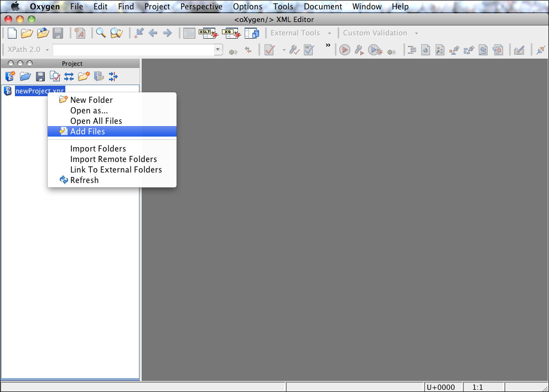Choose Link To External Folders
The height and width of the screenshot is (392, 549).
112,170
